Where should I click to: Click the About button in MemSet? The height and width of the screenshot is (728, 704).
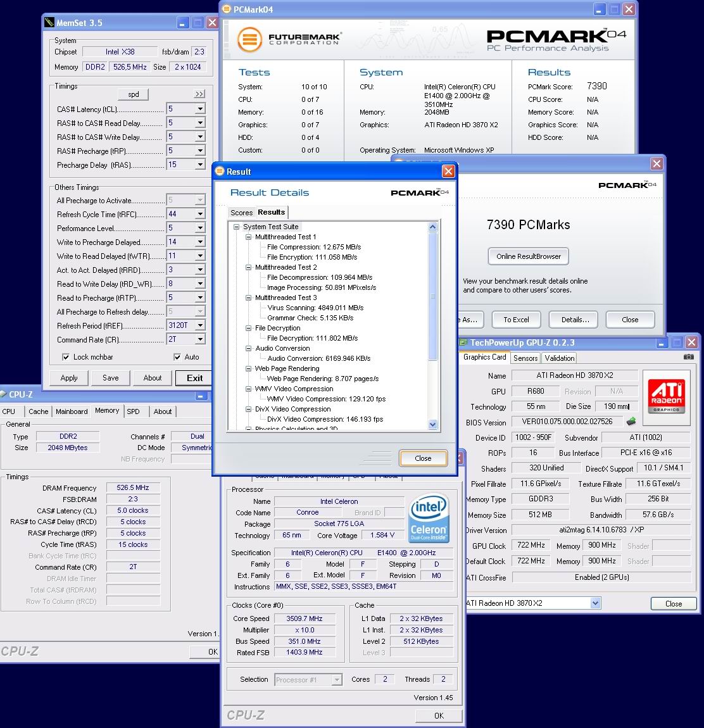(x=153, y=378)
